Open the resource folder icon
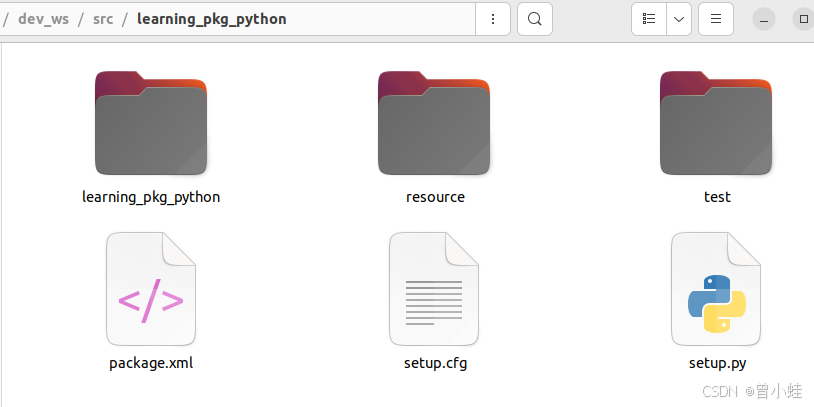The height and width of the screenshot is (407, 814). click(x=434, y=123)
